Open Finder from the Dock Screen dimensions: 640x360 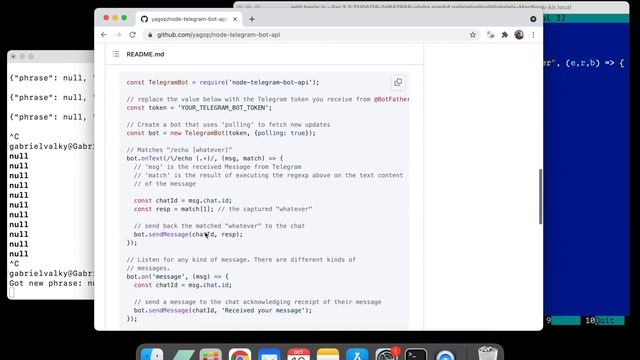[152, 354]
